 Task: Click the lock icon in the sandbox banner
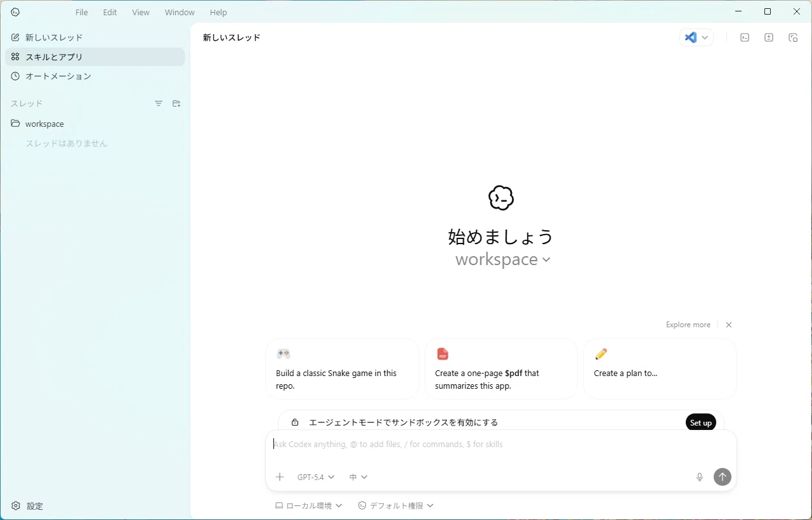point(295,422)
